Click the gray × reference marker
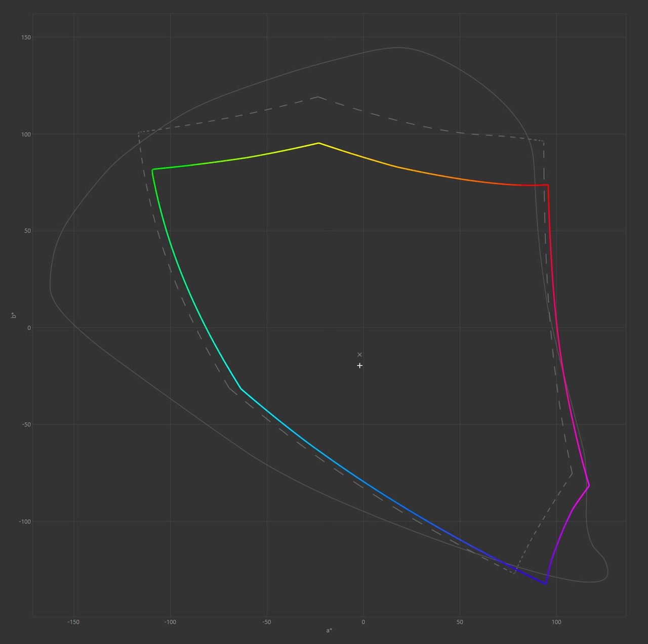The image size is (648, 644). (359, 355)
